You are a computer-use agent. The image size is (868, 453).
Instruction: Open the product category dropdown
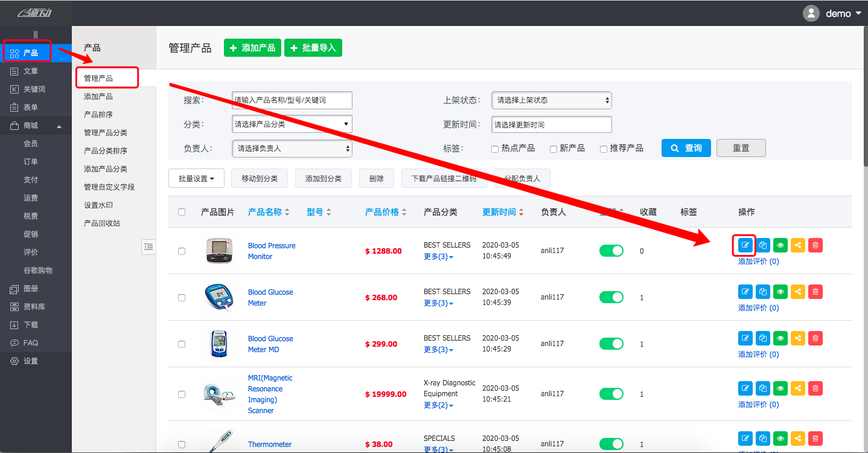(292, 124)
